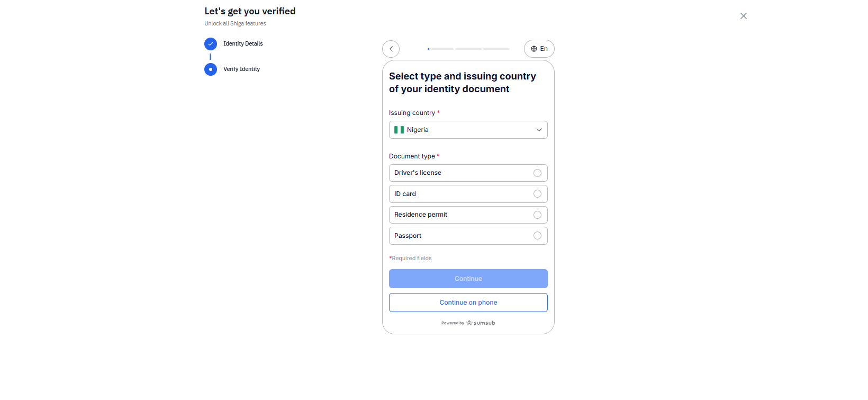868x400 pixels.
Task: Expand the country list chevron arrow
Action: point(539,130)
